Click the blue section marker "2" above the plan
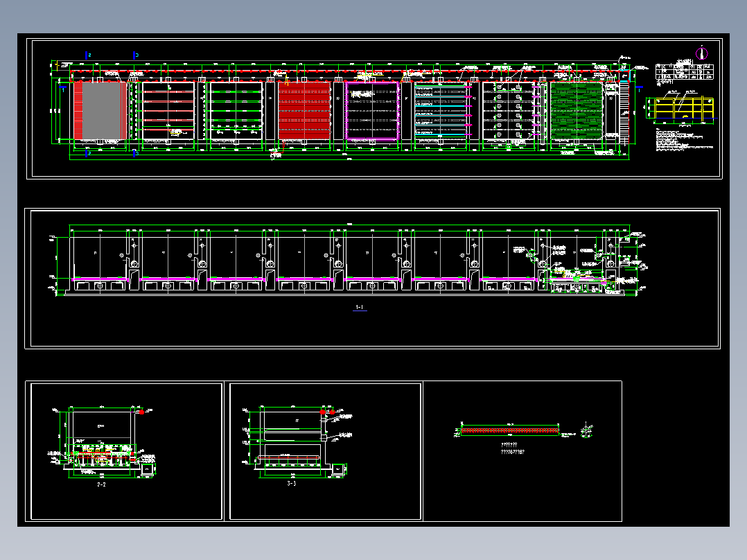 [87, 55]
